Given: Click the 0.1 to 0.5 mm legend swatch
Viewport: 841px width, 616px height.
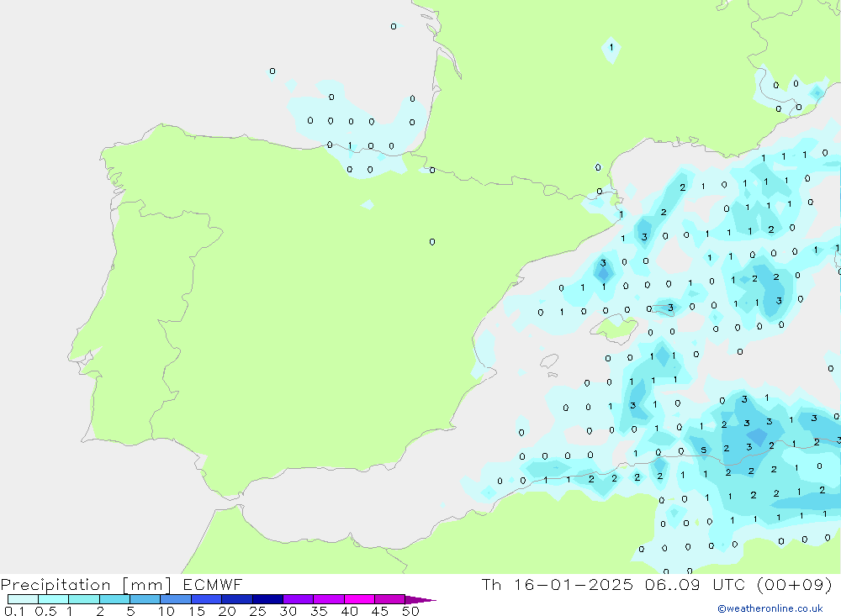Looking at the screenshot, I should 23,599.
